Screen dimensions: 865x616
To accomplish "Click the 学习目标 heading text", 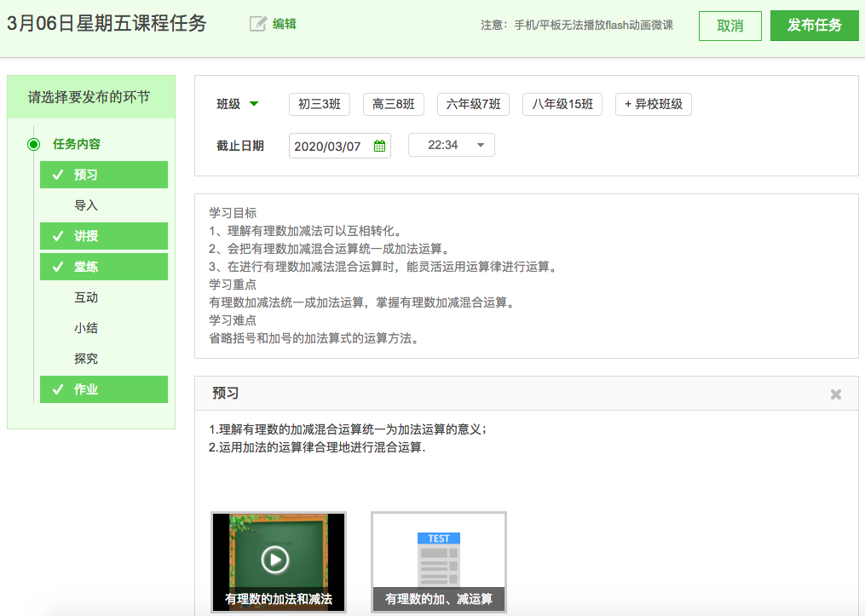I will pyautogui.click(x=233, y=213).
